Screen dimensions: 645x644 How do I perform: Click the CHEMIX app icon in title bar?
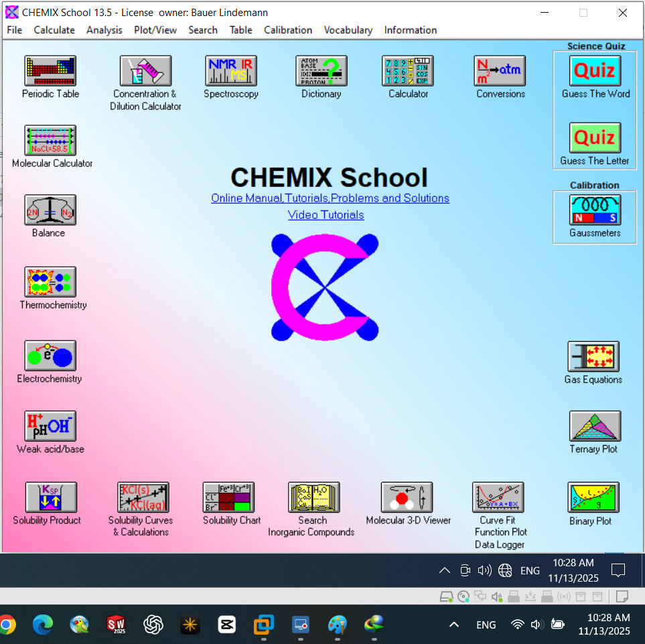pos(11,12)
